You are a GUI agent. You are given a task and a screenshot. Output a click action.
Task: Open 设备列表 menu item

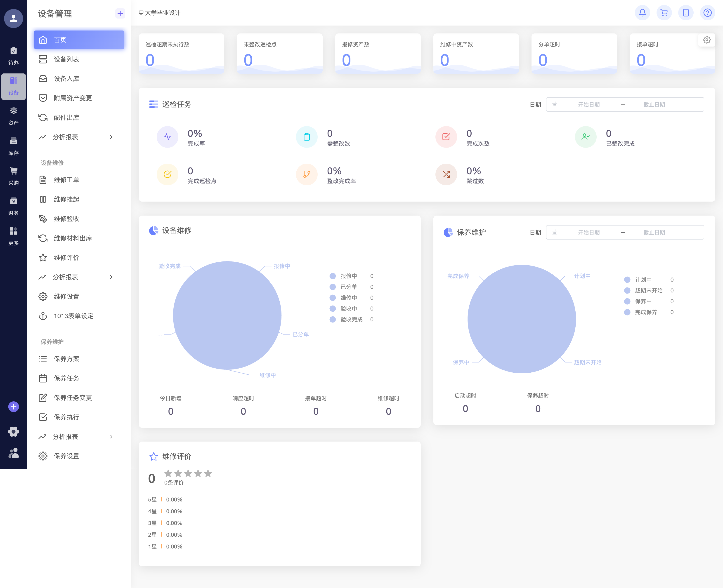click(66, 59)
